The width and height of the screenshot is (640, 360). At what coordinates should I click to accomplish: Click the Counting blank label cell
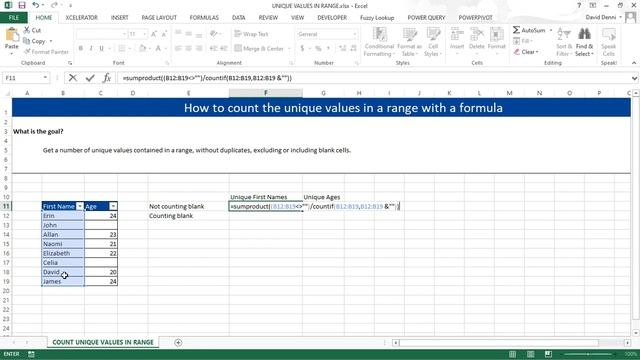pos(188,216)
